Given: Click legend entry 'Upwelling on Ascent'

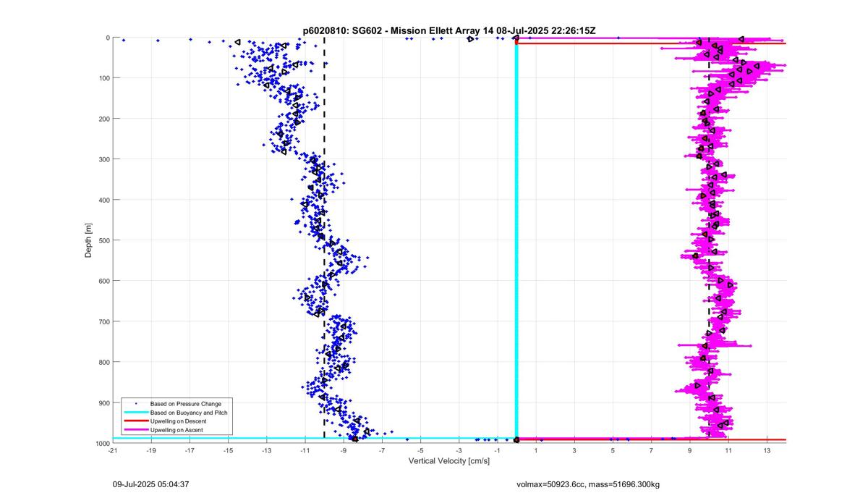Looking at the screenshot, I should (x=176, y=430).
